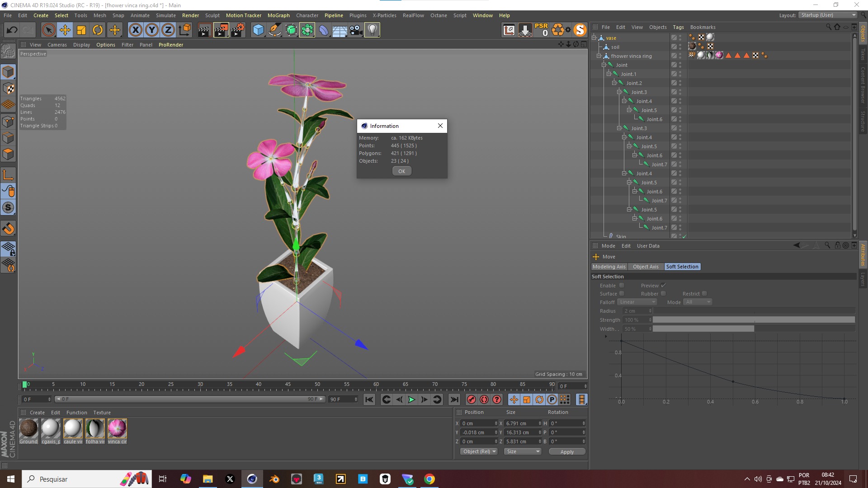This screenshot has width=868, height=488.
Task: Switch to the Object Axis tab
Action: coord(645,267)
